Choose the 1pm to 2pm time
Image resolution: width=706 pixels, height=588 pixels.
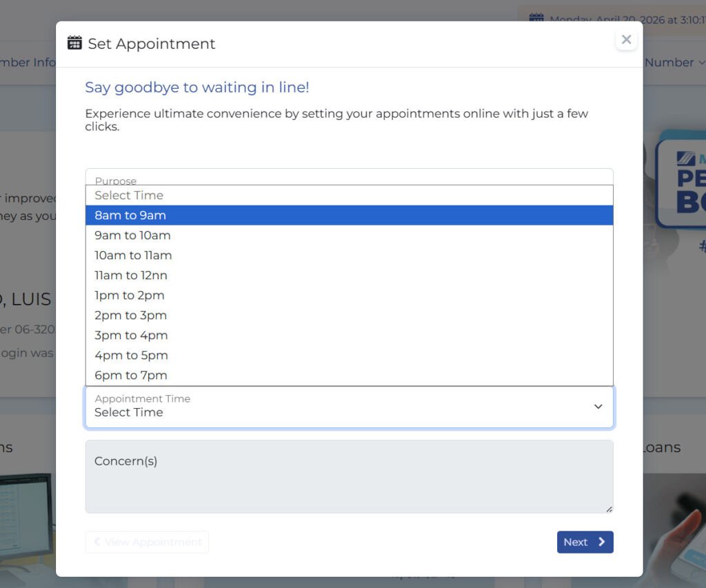(349, 295)
